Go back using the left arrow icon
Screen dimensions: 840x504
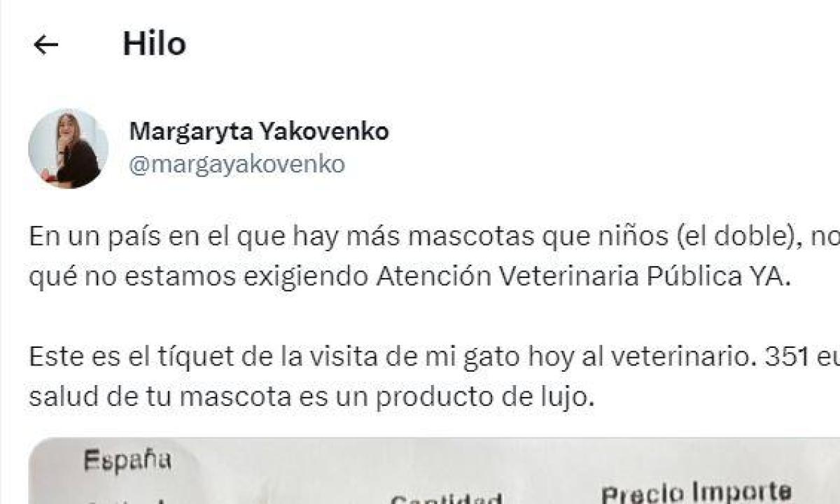45,45
